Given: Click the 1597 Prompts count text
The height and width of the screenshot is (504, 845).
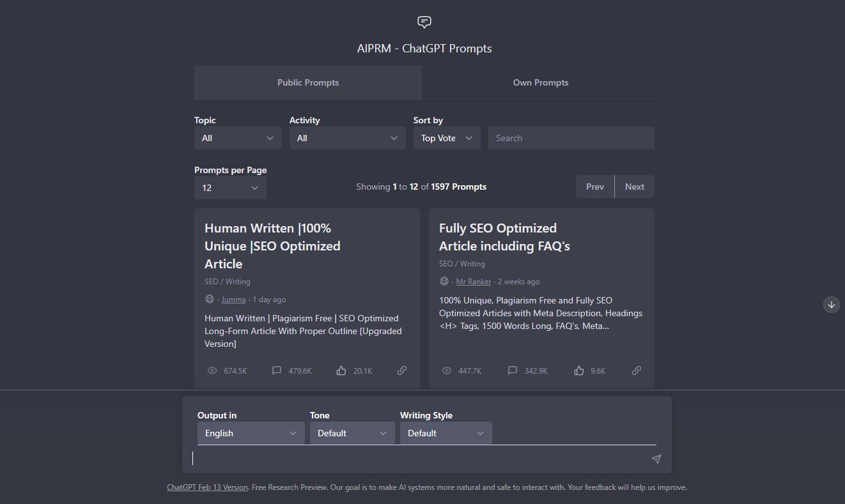Looking at the screenshot, I should tap(459, 187).
